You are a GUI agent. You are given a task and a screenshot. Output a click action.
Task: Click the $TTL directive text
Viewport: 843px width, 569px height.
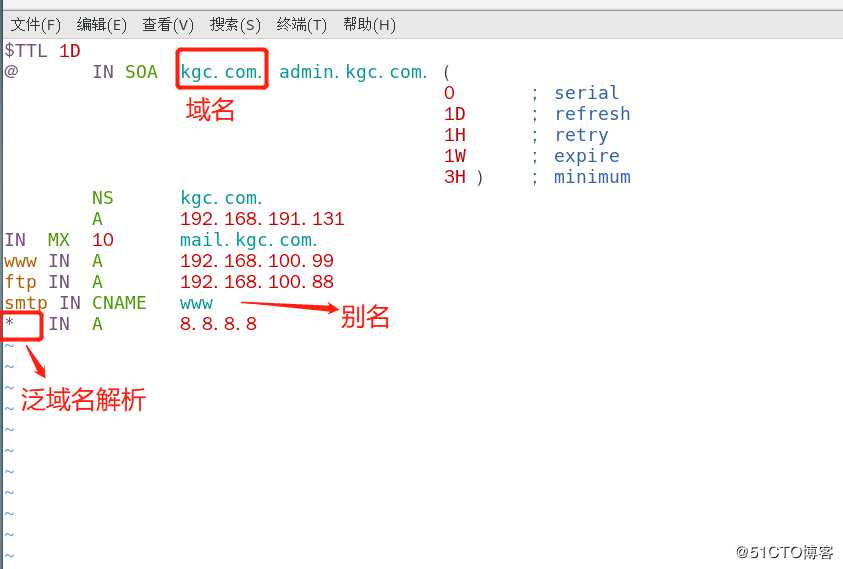coord(25,51)
